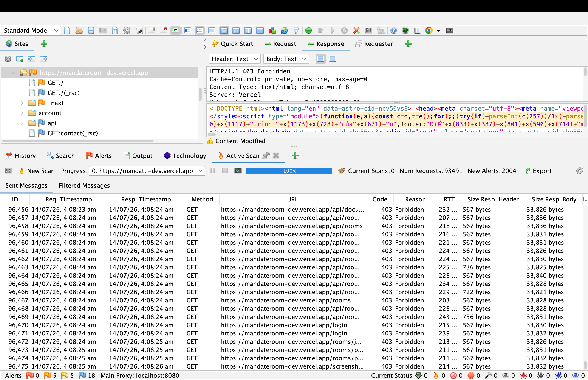Open the Body: Text view dropdown

(286, 59)
